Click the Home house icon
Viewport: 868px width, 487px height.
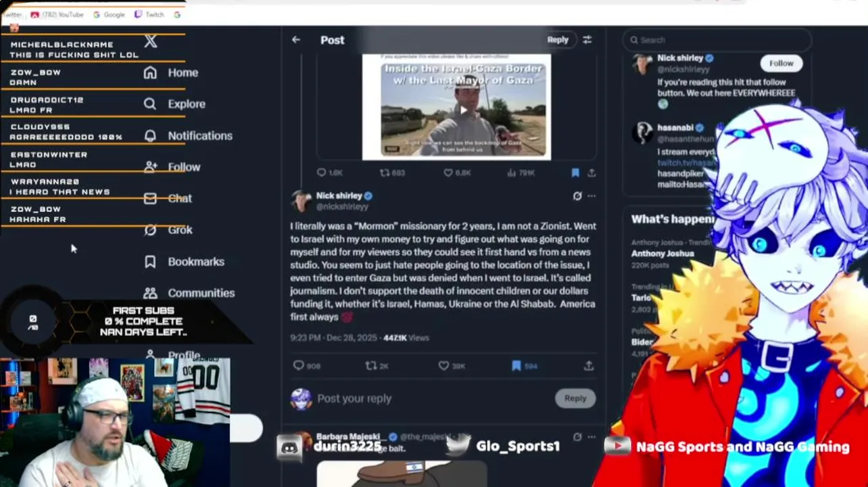coord(150,72)
